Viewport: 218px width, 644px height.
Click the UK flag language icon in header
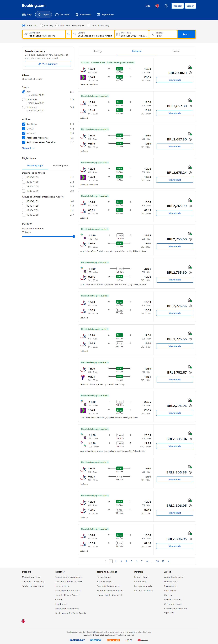tap(157, 6)
